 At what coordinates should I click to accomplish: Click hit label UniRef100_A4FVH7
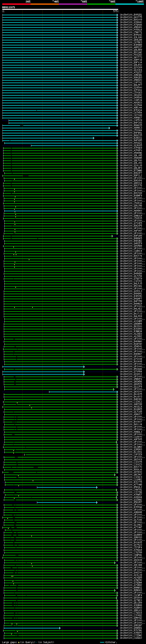(131, 231)
